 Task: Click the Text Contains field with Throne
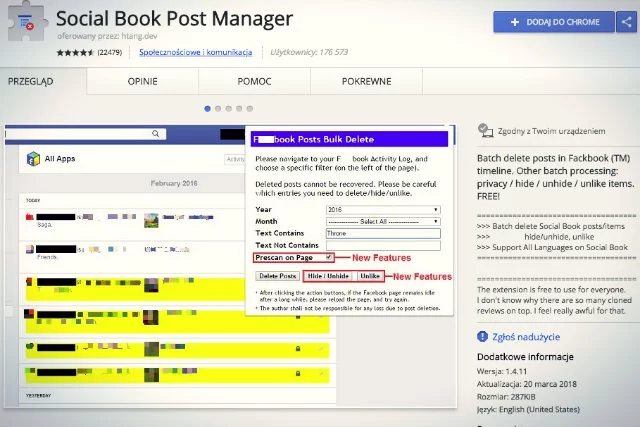tap(383, 233)
